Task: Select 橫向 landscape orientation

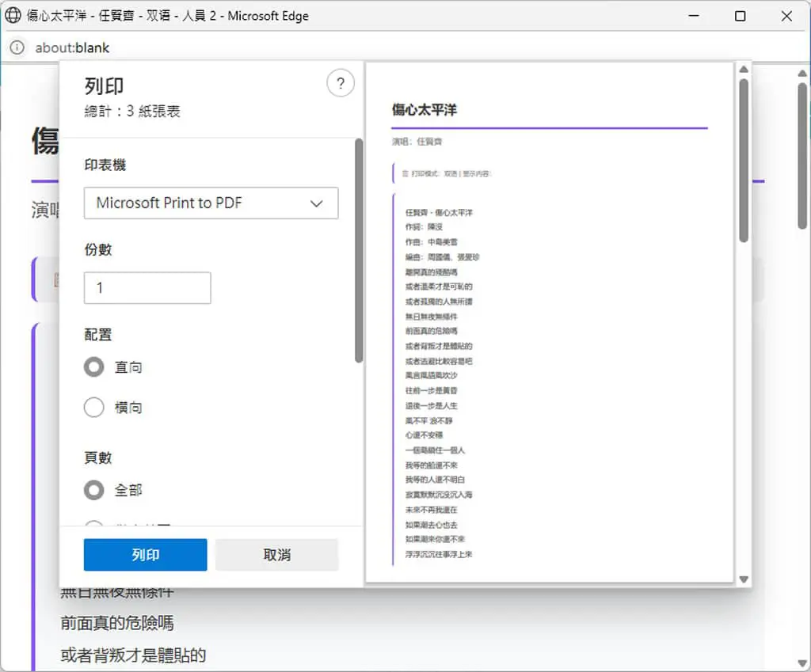Action: pos(94,408)
